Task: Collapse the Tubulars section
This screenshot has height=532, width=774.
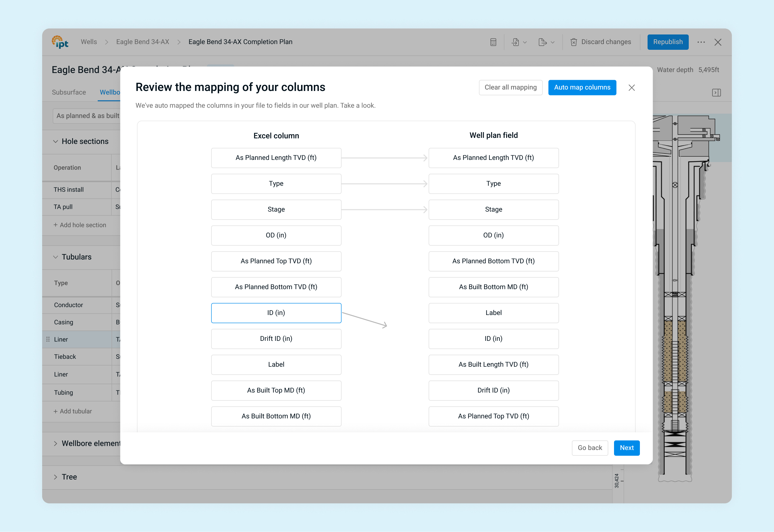Action: [56, 257]
